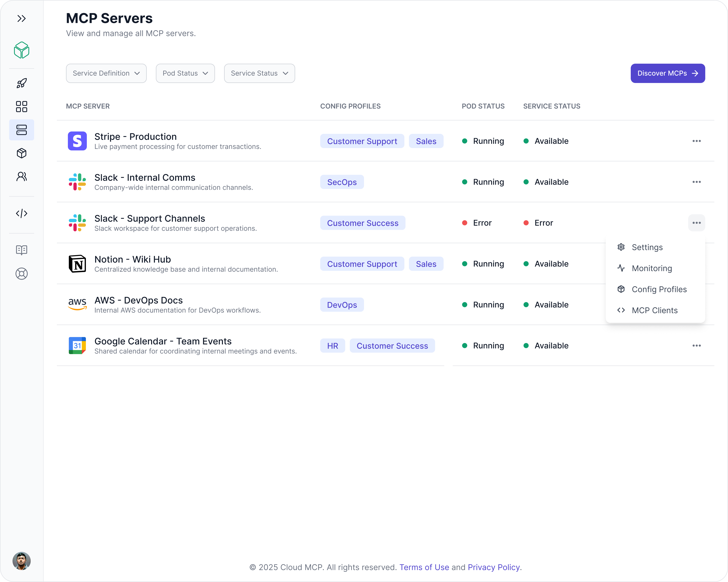The width and height of the screenshot is (728, 582).
Task: Click Error pod status for Slack Support
Action: [x=476, y=223]
